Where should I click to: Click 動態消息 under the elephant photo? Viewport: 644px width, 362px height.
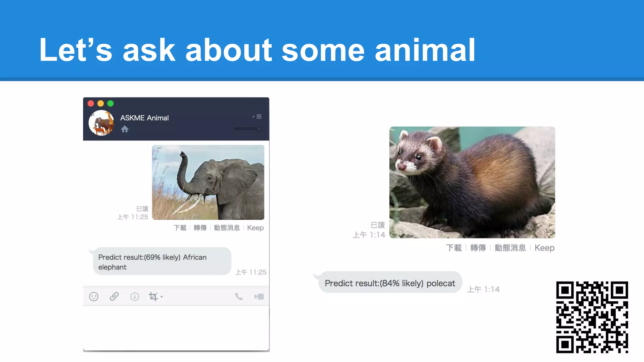pyautogui.click(x=227, y=228)
